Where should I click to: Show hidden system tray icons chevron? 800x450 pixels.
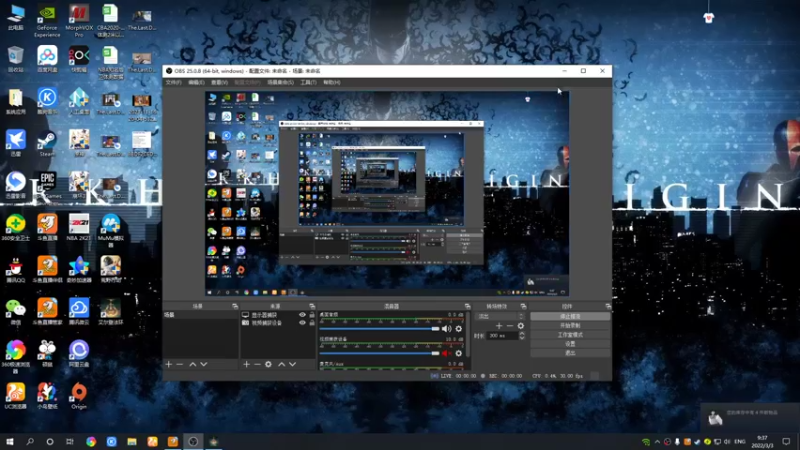657,442
